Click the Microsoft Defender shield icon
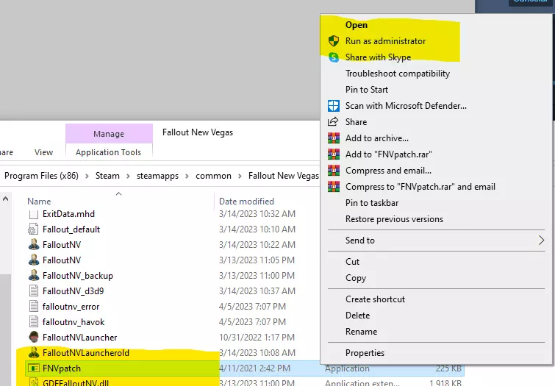Viewport: 555px width, 392px height. pos(334,105)
